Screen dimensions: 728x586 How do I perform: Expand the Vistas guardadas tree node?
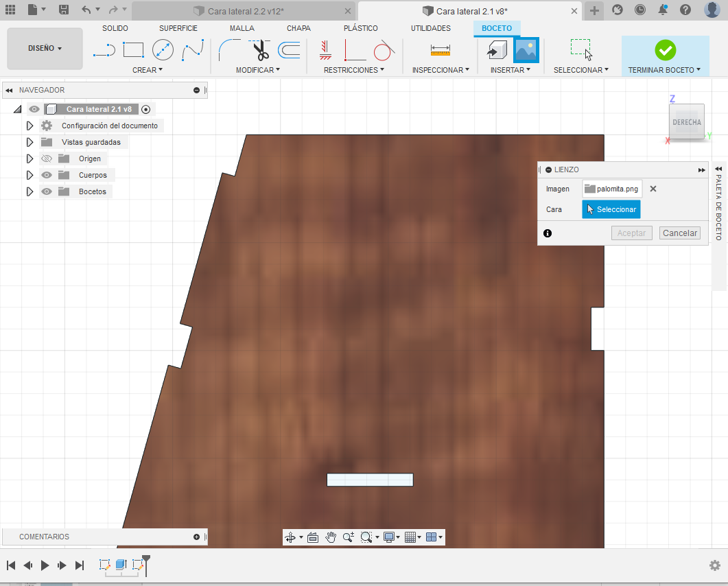(x=30, y=142)
